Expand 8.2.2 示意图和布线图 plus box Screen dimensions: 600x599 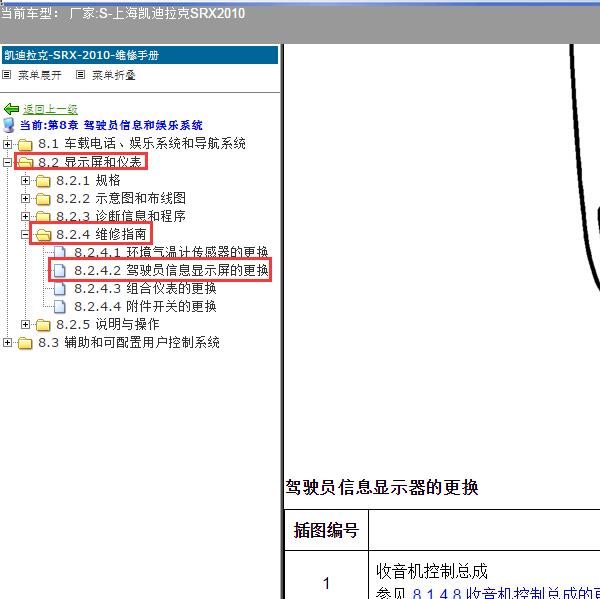(x=25, y=198)
